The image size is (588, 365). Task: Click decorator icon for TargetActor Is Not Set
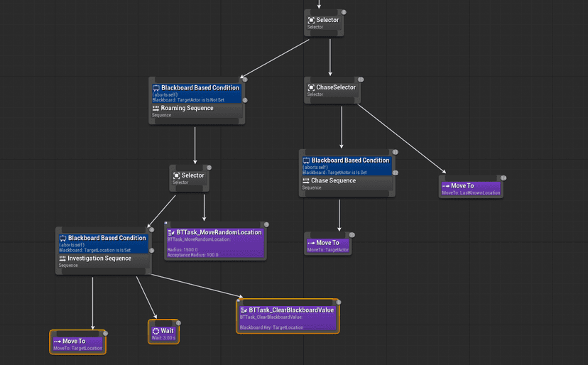[156, 88]
